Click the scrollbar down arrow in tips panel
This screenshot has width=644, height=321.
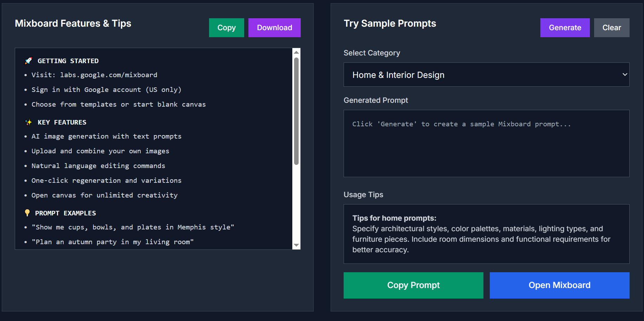tap(296, 245)
